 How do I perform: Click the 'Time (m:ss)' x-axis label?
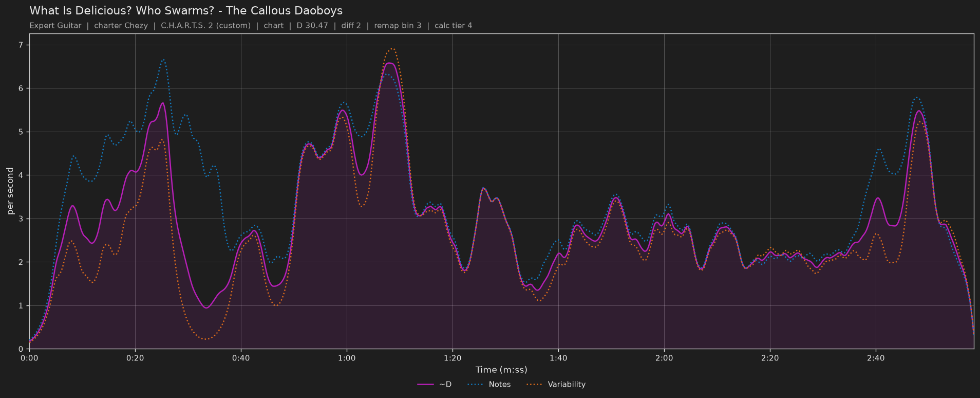click(501, 370)
